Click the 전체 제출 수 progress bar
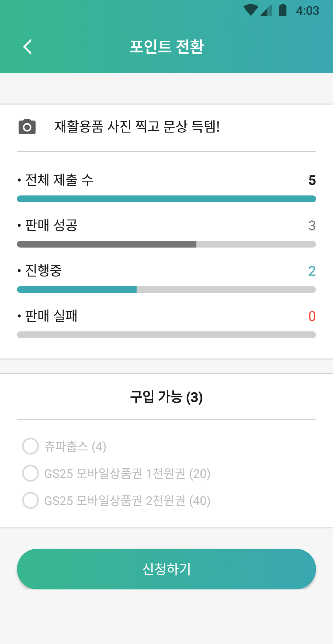Screen dimensions: 333x644 click(166, 199)
